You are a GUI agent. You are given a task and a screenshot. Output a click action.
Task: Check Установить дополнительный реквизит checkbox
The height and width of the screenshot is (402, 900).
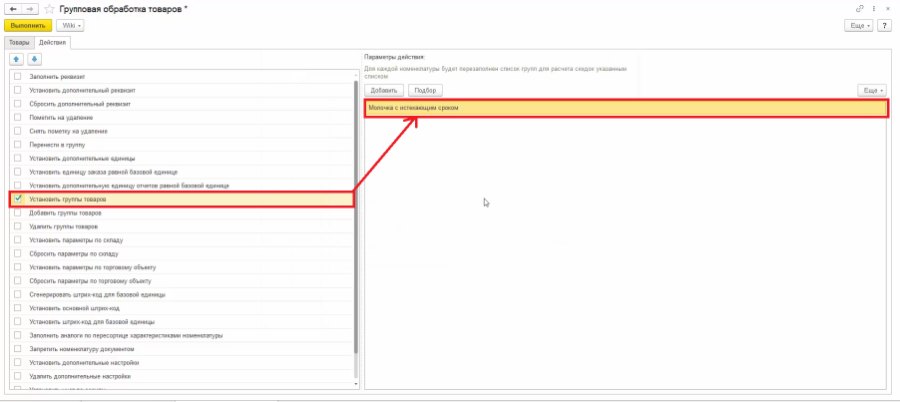18,90
